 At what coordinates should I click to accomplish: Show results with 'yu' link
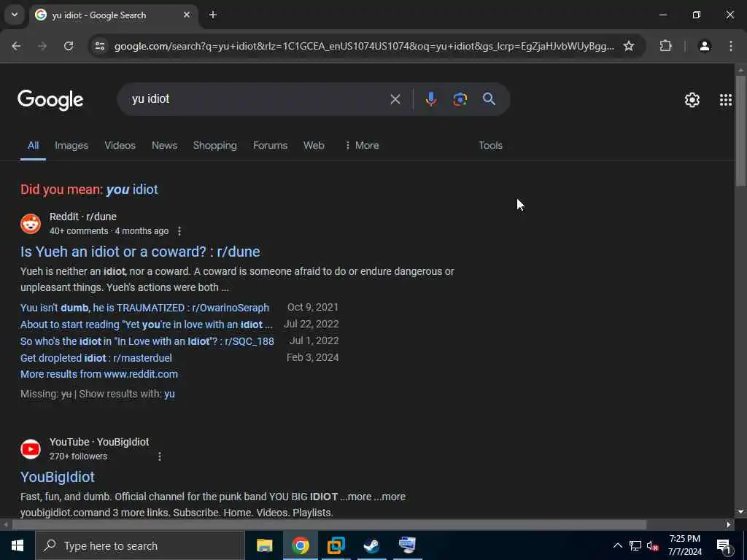point(169,394)
